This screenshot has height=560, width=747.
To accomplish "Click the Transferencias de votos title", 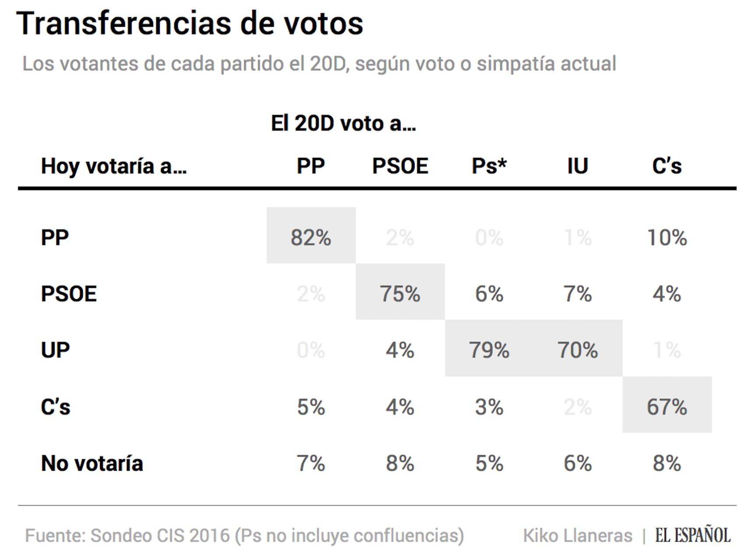I will pos(190,23).
